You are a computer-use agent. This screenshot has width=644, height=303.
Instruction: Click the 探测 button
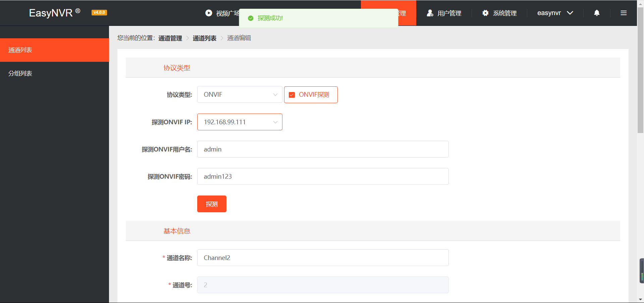tap(212, 204)
